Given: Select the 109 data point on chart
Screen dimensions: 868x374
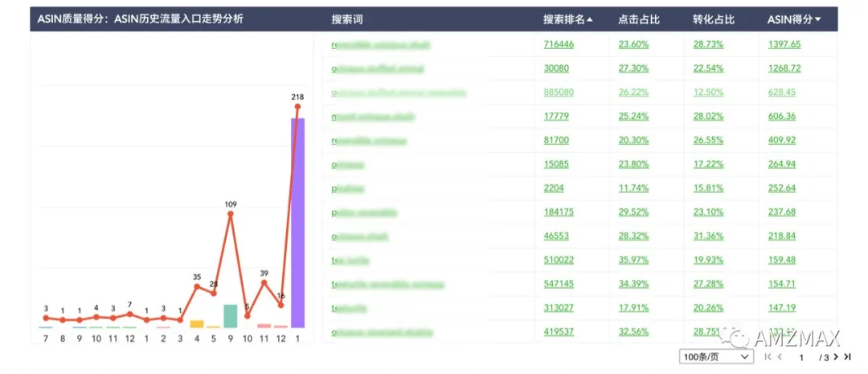Looking at the screenshot, I should click(231, 214).
